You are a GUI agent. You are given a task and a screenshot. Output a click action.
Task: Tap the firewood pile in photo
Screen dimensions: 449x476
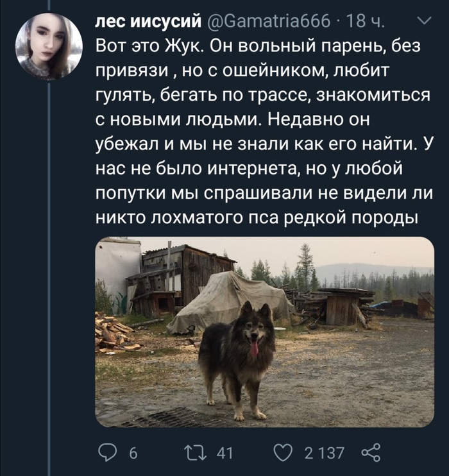116,334
